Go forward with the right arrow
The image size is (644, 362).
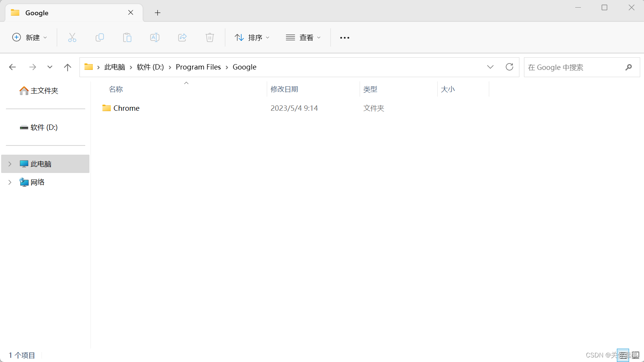click(32, 67)
